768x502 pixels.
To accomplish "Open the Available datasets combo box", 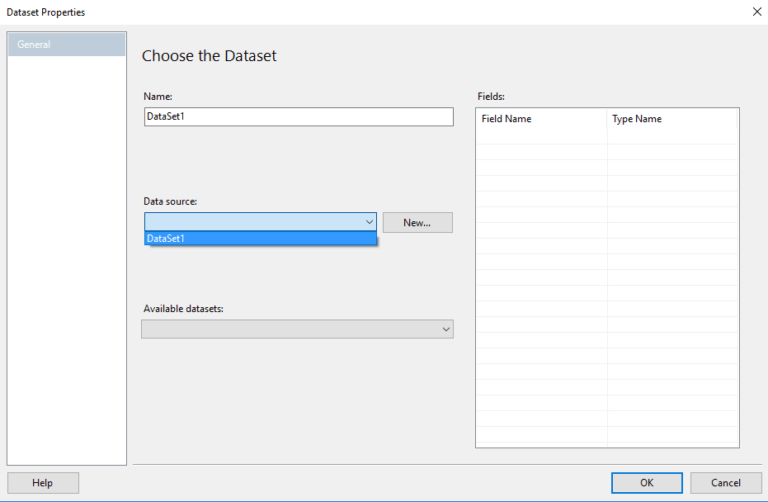I will pos(297,329).
